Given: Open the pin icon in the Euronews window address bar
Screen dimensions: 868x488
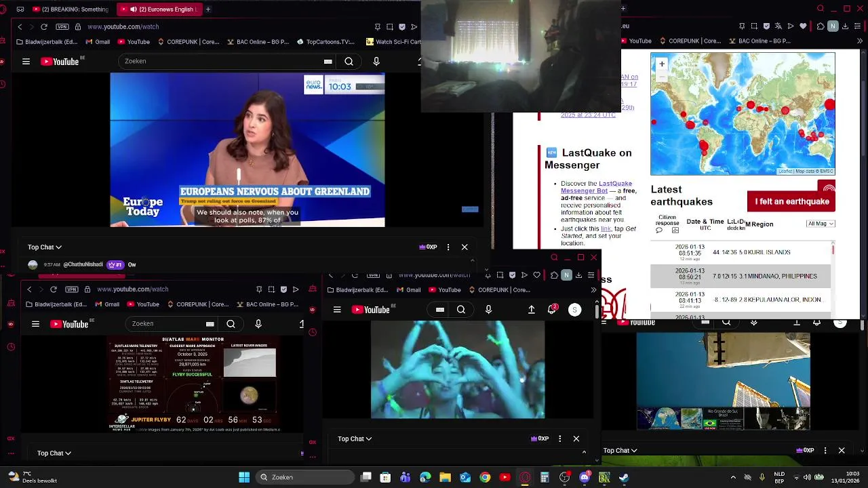Looking at the screenshot, I should pyautogui.click(x=377, y=26).
